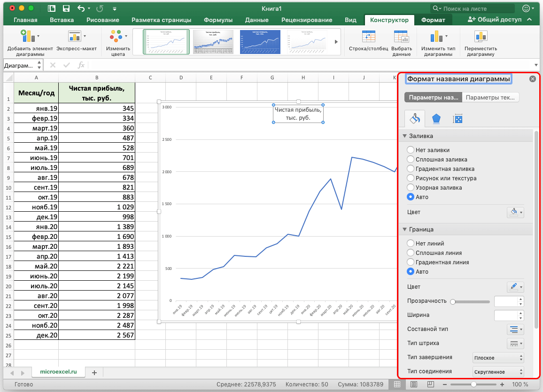
Task: Select the microexcel.ru sheet tab
Action: coord(58,372)
